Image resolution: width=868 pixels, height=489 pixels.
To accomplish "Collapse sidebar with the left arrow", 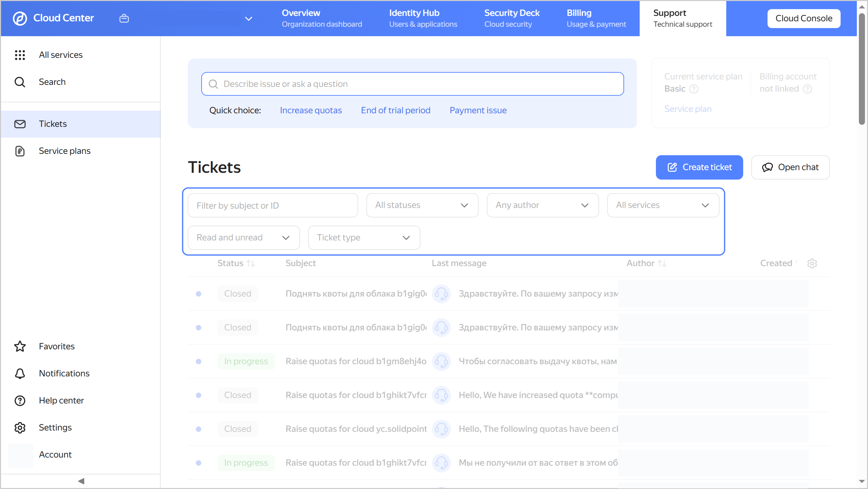I will pos(81,481).
